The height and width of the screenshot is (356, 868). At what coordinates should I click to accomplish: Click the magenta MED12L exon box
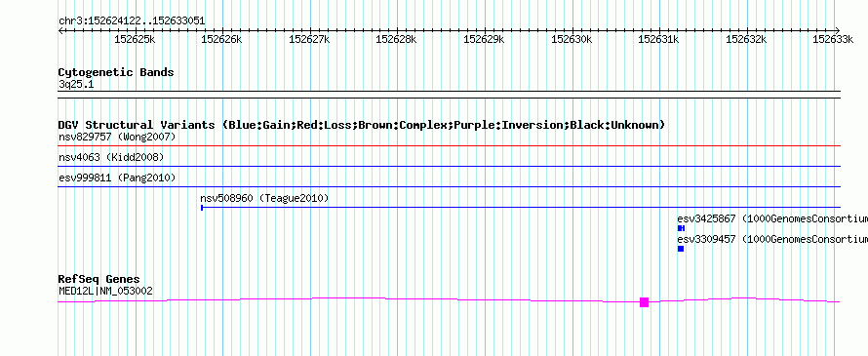pyautogui.click(x=644, y=302)
